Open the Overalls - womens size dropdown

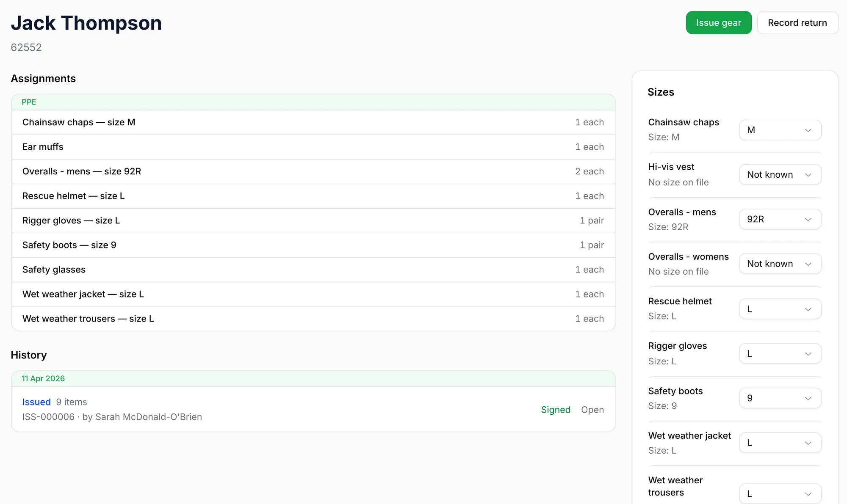pos(780,264)
